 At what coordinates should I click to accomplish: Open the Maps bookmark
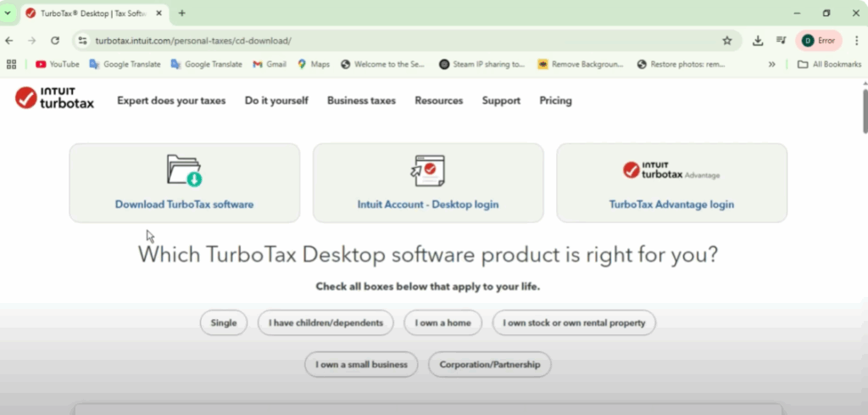click(x=314, y=64)
